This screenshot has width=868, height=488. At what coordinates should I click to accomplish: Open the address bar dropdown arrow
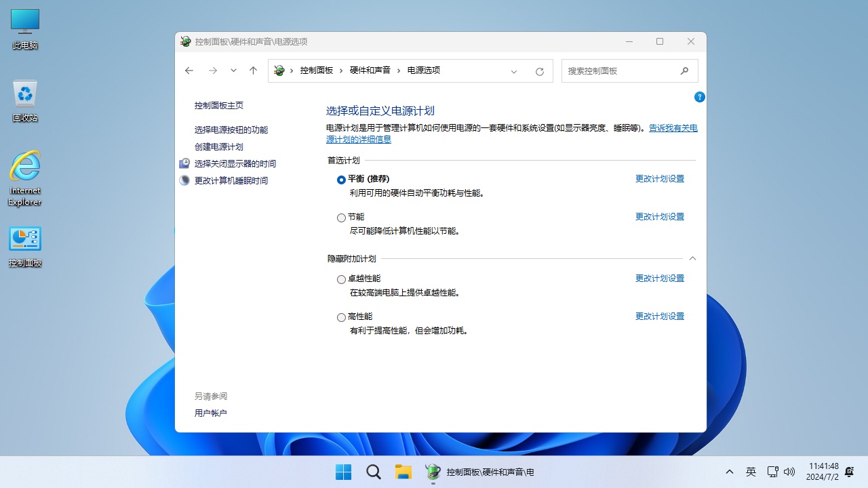click(514, 70)
